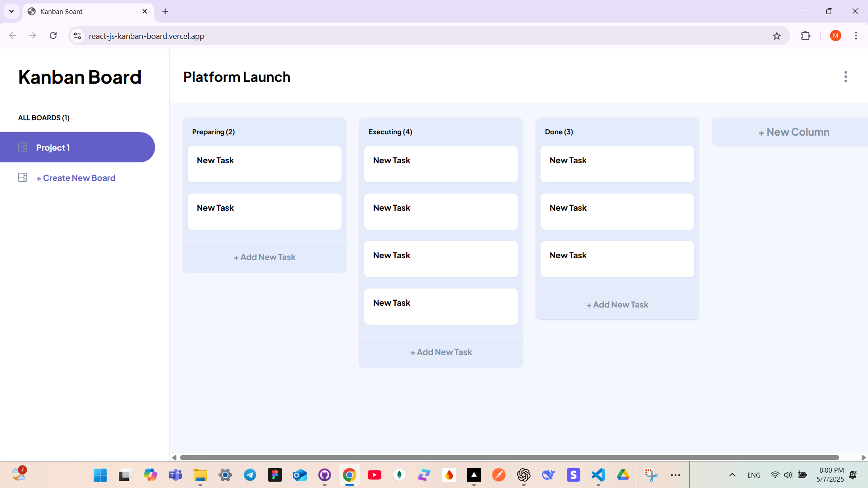Expand the tab search chevron

coord(11,11)
